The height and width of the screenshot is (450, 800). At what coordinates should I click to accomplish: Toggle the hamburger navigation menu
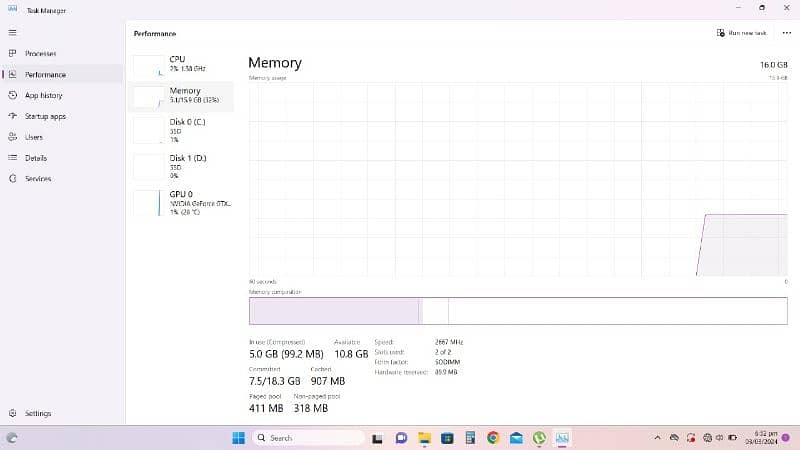click(x=12, y=32)
